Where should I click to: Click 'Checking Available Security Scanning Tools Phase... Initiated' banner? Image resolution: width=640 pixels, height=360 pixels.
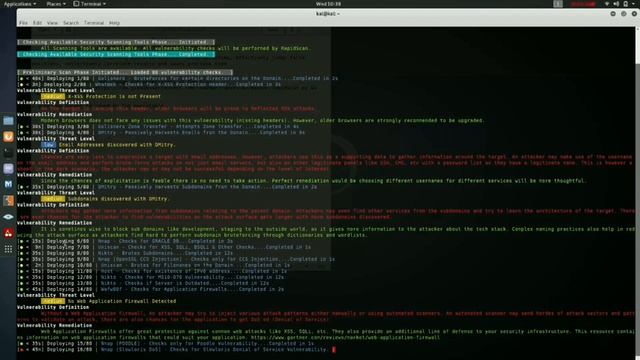click(116, 42)
